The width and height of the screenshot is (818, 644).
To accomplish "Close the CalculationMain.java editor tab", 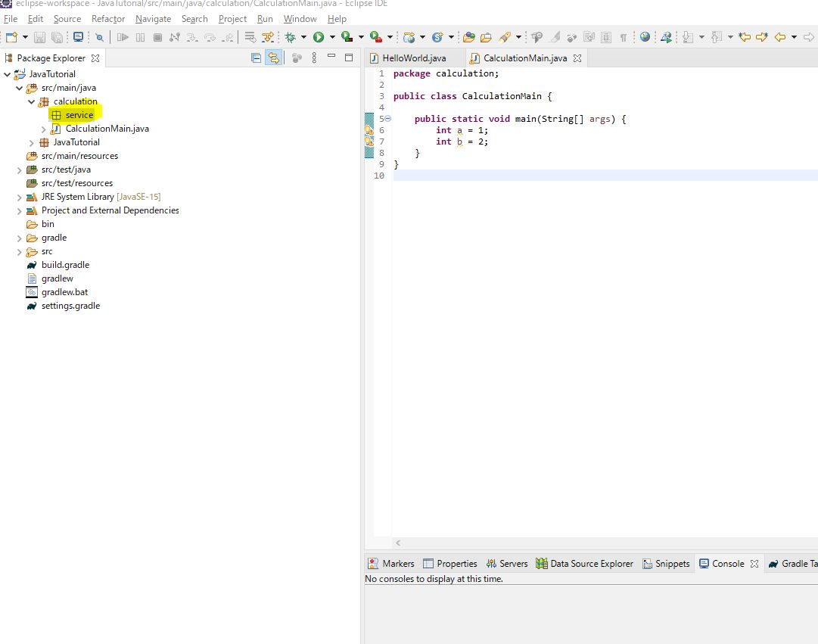I will click(577, 58).
